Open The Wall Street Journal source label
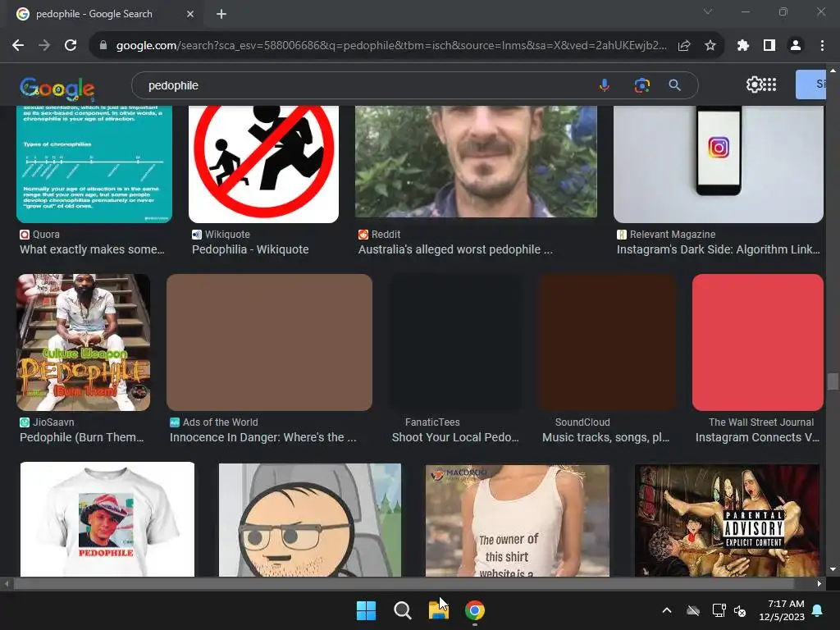This screenshot has height=630, width=840. pos(760,422)
